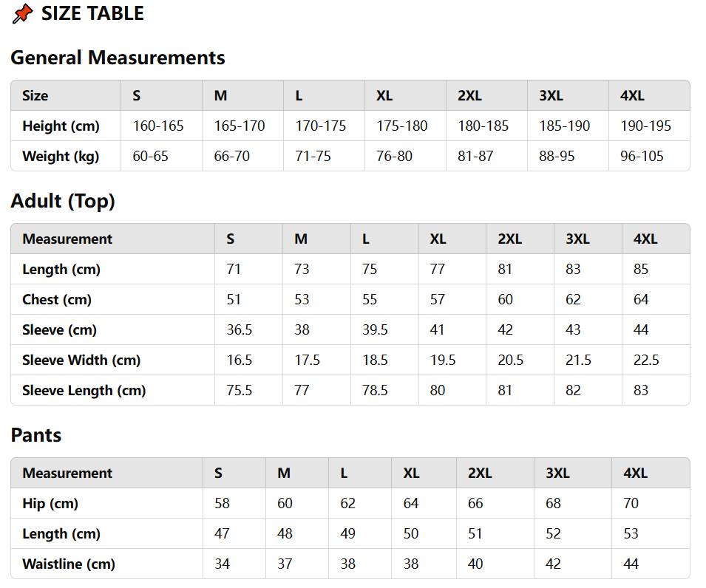
Task: Select the 3XL header in Adult Top table
Action: pyautogui.click(x=577, y=239)
